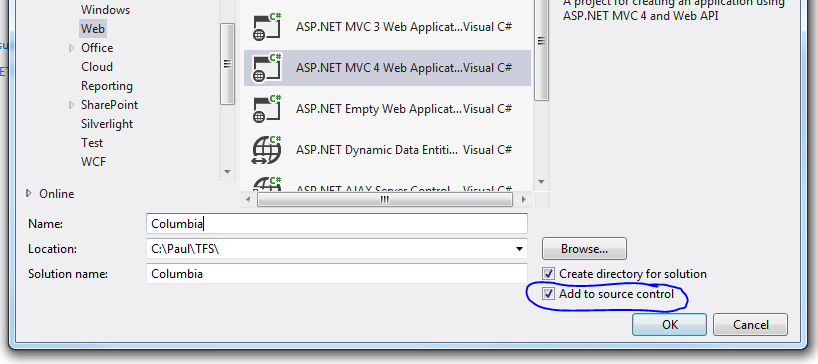This screenshot has width=818, height=364.
Task: Open the Location path dropdown
Action: [519, 249]
